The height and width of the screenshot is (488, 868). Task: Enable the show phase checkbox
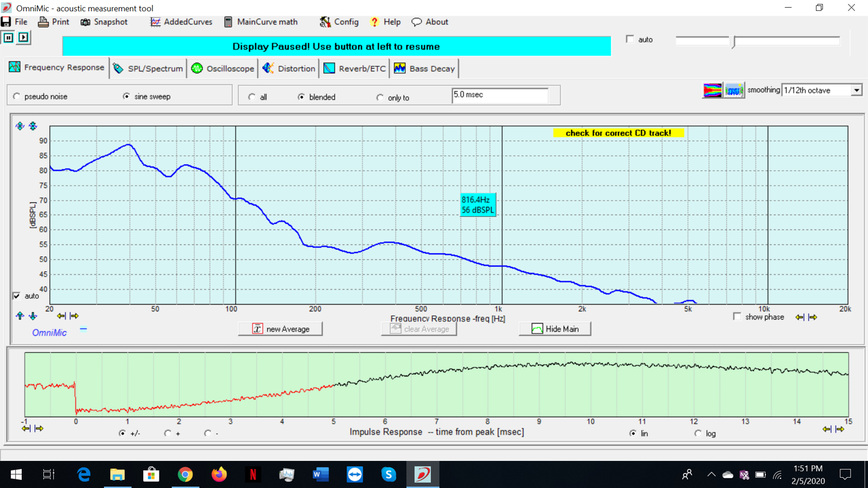(737, 317)
